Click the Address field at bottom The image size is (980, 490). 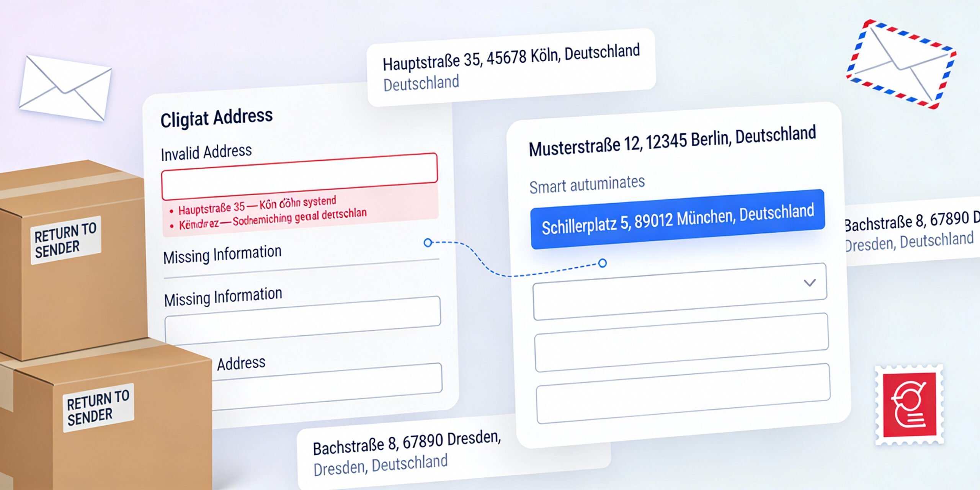(325, 387)
